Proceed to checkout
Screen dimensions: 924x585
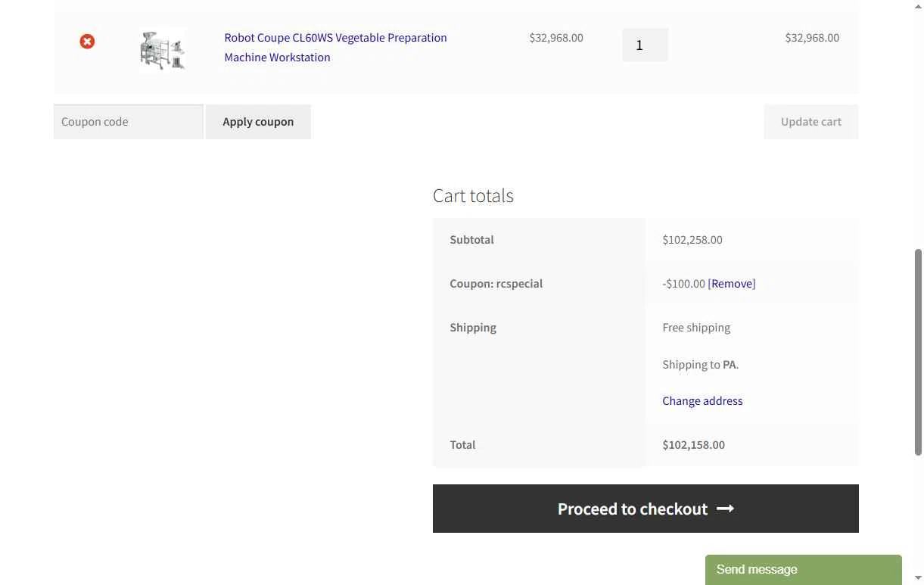646,509
